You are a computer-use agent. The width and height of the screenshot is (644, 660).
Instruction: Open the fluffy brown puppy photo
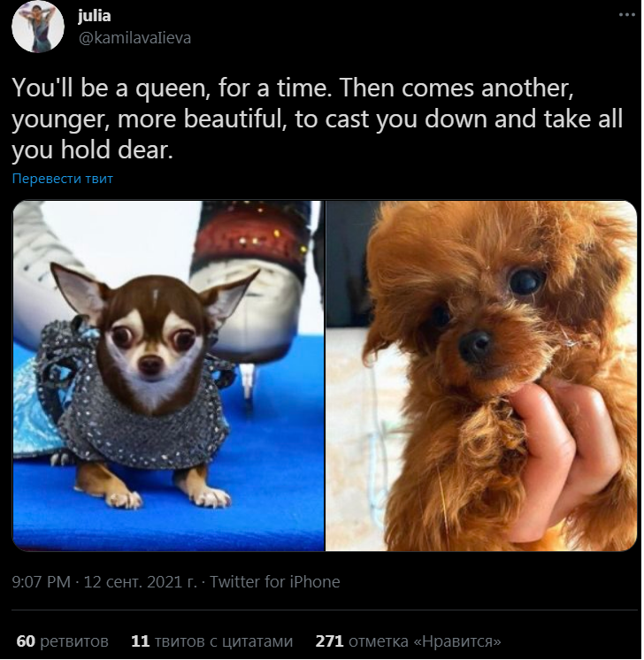[x=481, y=375]
